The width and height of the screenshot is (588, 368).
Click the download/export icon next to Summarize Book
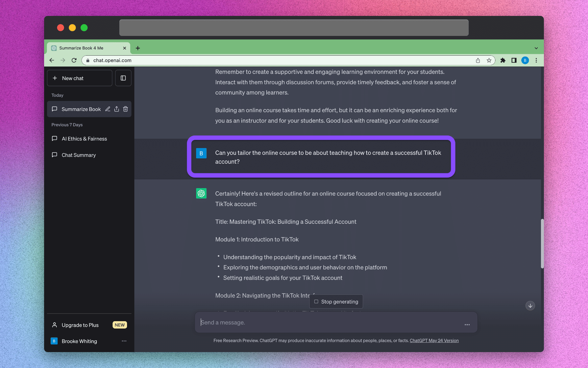pos(116,109)
